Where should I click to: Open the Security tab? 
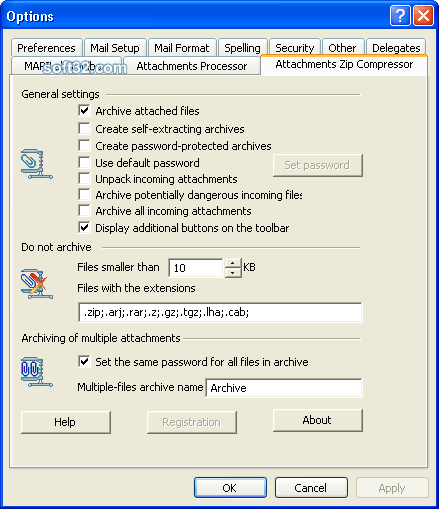coord(295,48)
